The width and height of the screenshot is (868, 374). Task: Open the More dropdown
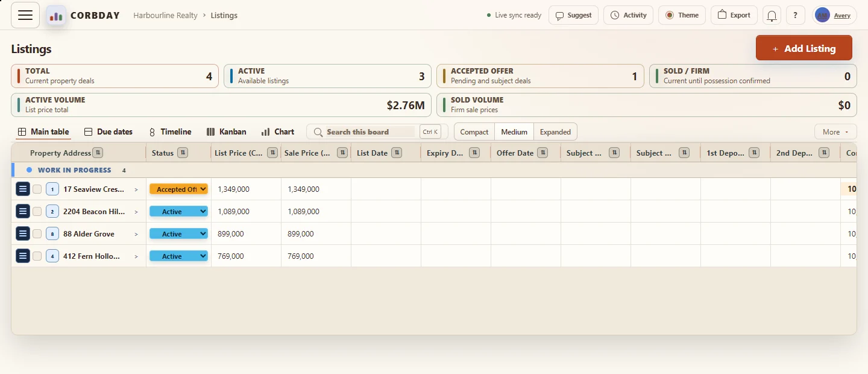[x=835, y=132]
